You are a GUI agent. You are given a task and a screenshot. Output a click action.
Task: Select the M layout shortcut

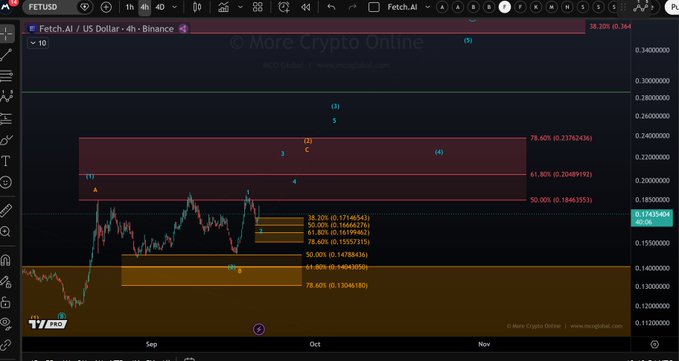tap(552, 6)
